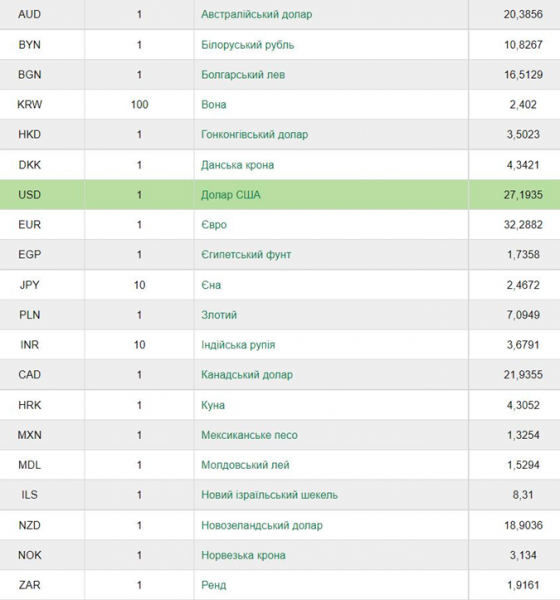Open the Норвезька крона link

pyautogui.click(x=243, y=555)
